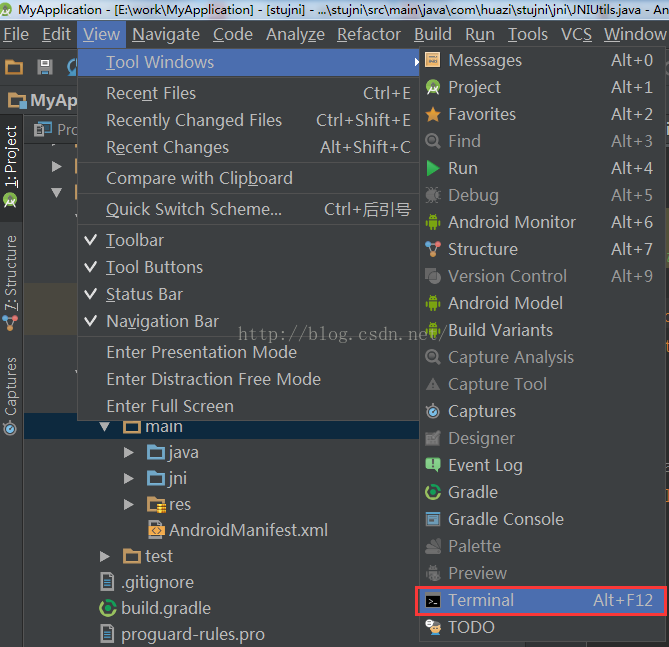Open the Tool Windows submenu

(x=248, y=62)
